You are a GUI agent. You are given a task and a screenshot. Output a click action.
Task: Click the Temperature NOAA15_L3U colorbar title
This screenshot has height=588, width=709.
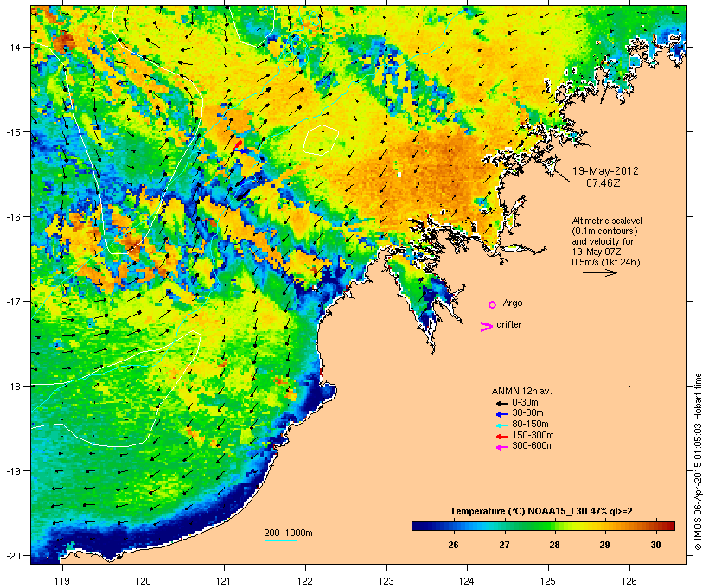click(541, 512)
